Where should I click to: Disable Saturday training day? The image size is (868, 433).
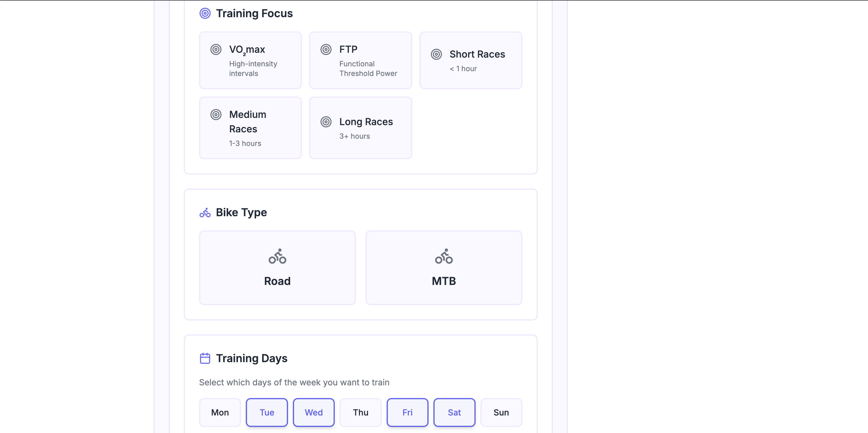pos(454,412)
